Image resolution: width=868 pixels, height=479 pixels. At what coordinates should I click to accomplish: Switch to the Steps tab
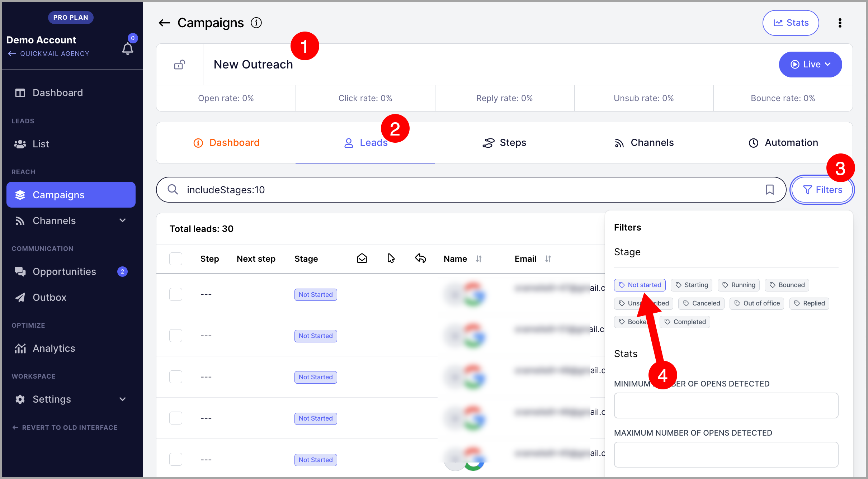coord(504,143)
